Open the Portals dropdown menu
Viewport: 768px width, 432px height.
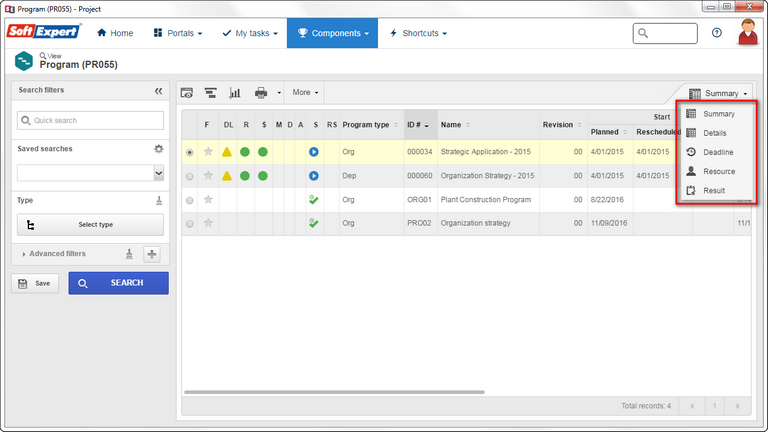(x=178, y=33)
